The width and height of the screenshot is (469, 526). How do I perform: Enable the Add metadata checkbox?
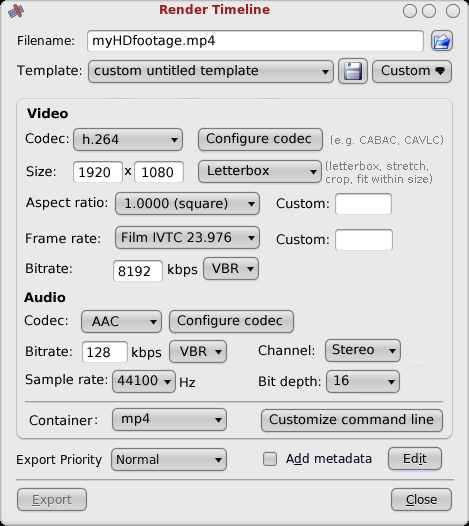click(x=270, y=459)
